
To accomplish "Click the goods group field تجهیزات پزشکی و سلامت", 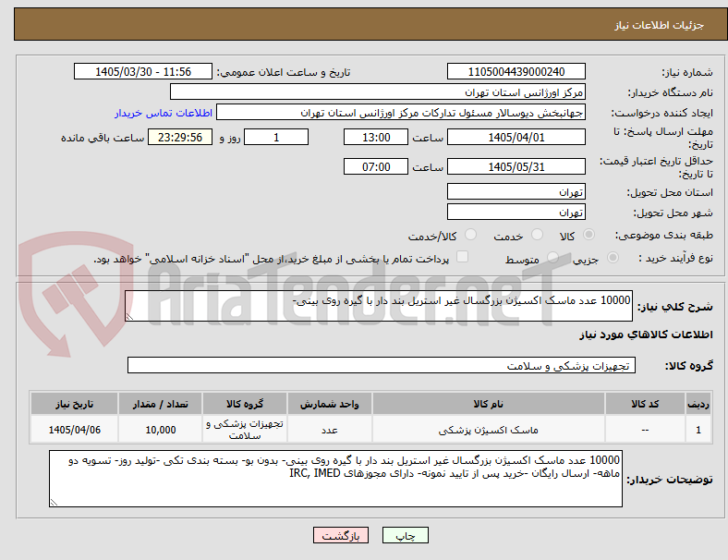I will (x=382, y=365).
